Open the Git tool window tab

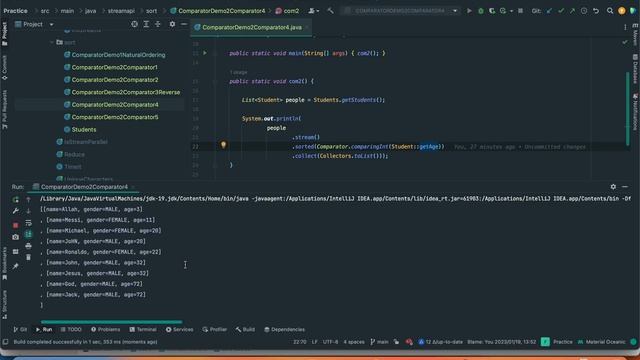[20, 329]
